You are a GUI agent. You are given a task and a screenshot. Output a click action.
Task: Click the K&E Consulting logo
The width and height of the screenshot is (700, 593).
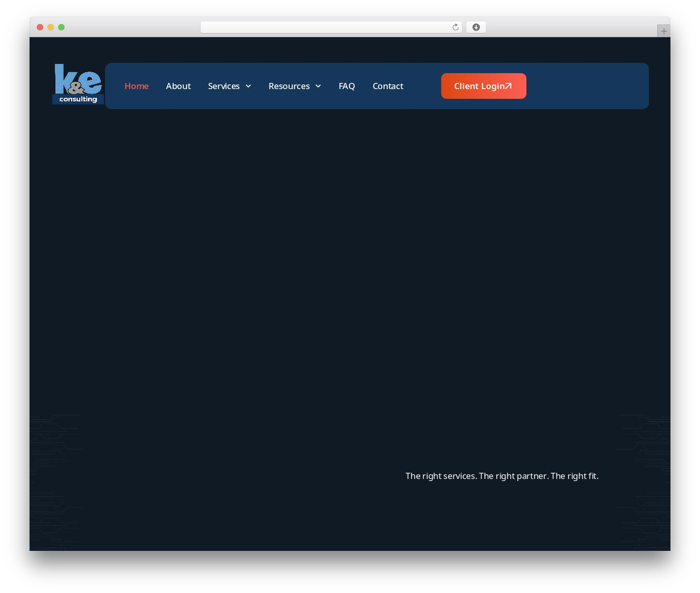click(78, 84)
